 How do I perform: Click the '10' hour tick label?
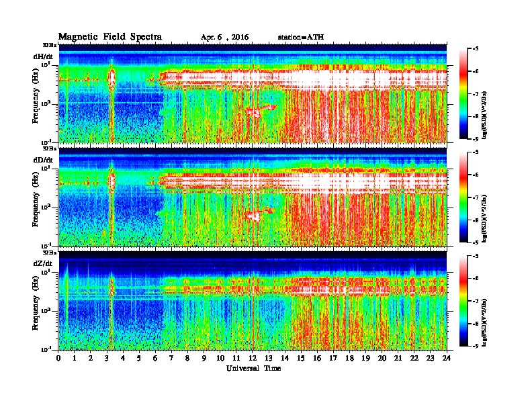click(x=220, y=359)
